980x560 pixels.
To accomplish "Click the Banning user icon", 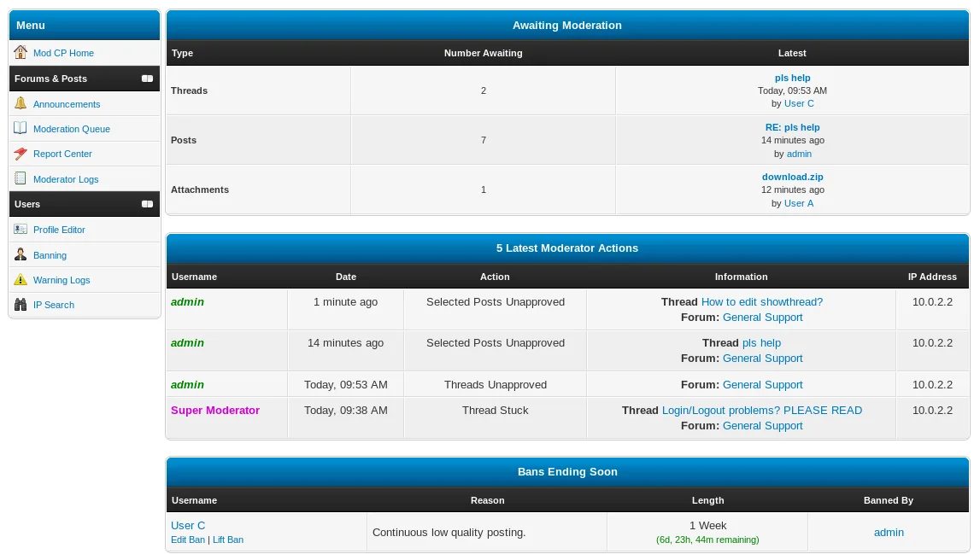I will (21, 254).
